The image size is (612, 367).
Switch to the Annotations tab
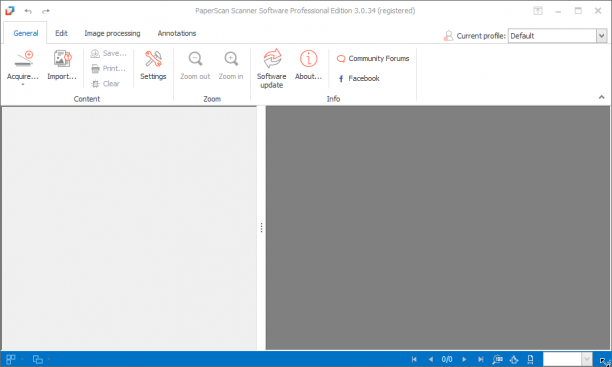coord(177,33)
